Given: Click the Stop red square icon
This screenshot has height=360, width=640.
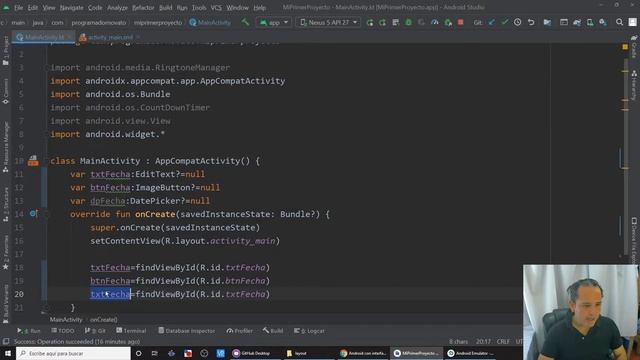Looking at the screenshot, I should (x=461, y=22).
